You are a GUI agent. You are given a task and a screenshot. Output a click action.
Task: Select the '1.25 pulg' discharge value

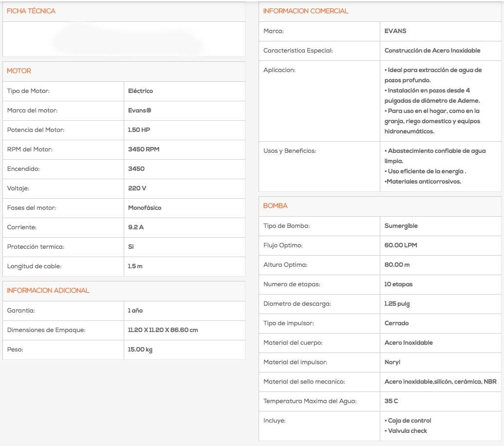tap(397, 304)
